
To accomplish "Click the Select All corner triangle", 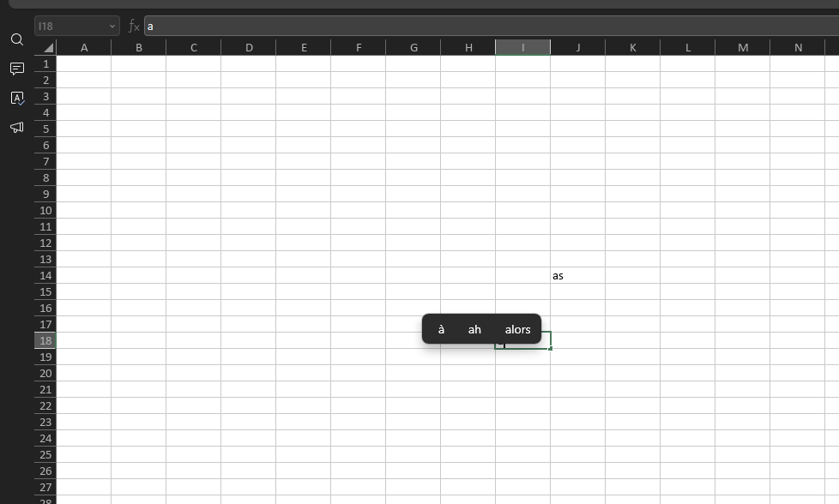I will pos(47,48).
